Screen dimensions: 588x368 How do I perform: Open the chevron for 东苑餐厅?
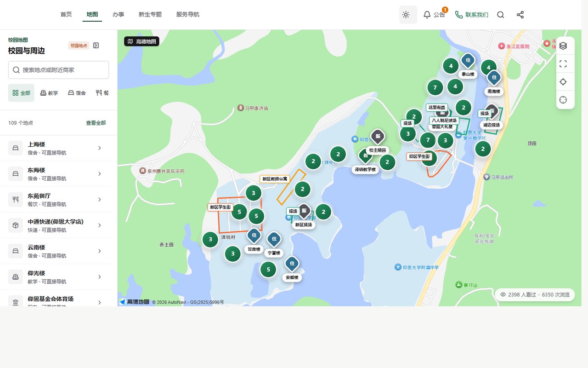(100, 200)
